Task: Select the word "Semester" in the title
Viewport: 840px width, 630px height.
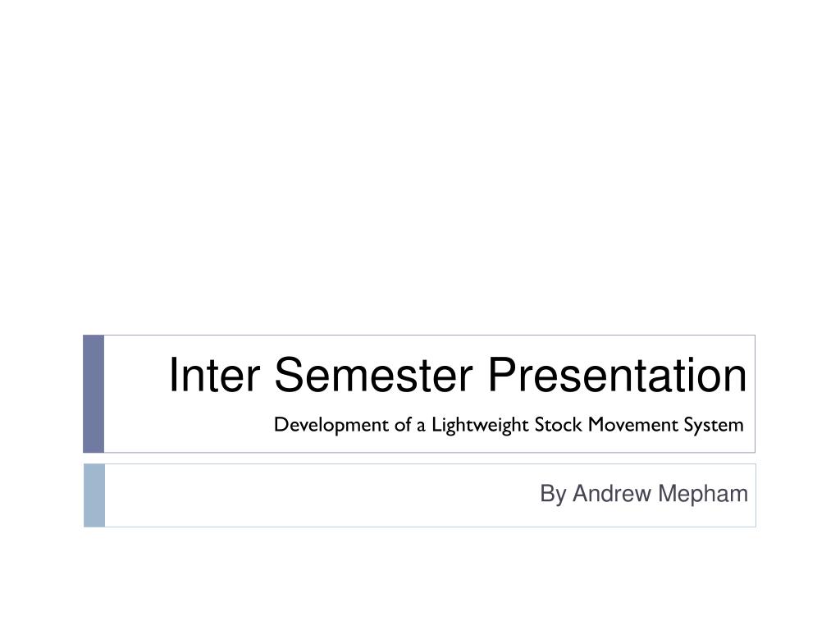Action: pos(373,375)
